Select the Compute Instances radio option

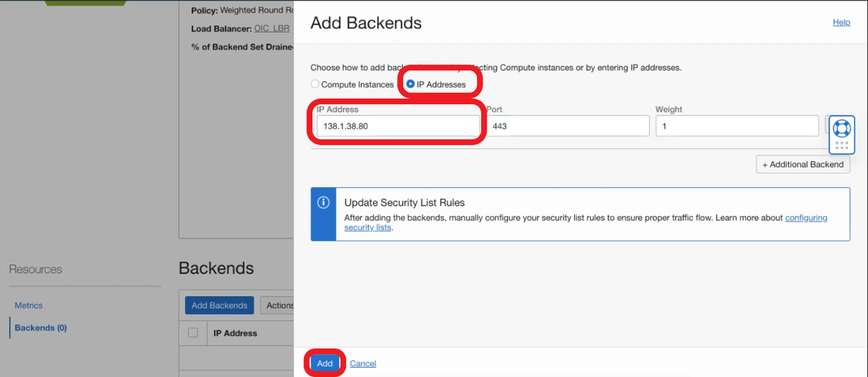pos(315,85)
